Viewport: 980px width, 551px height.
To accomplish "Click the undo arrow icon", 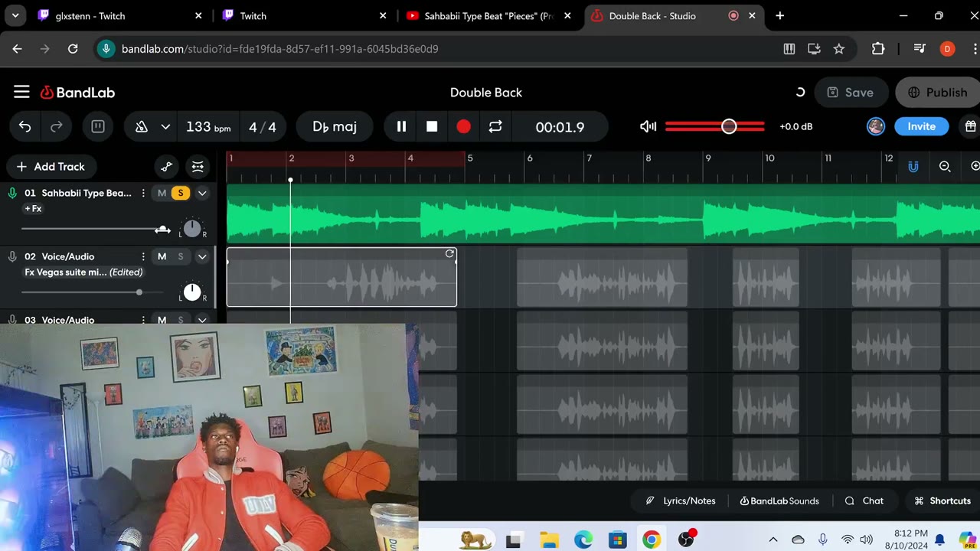I will point(25,127).
